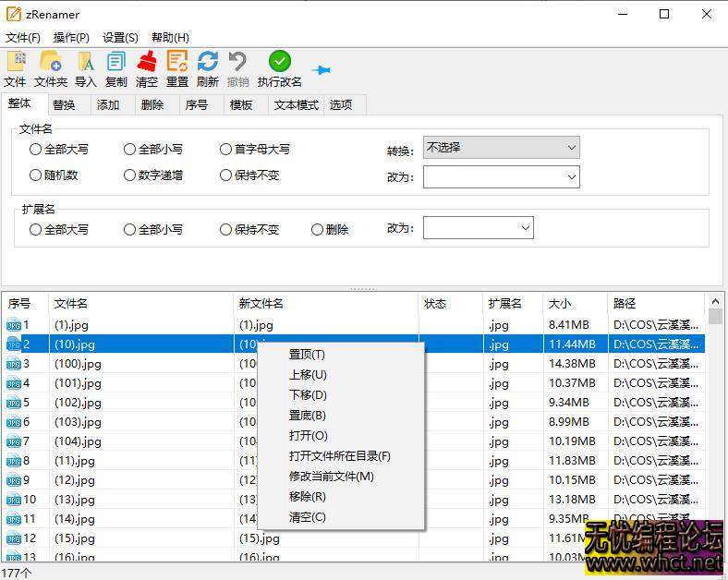Click the 文件夹 add-folder toolbar icon

(x=51, y=63)
